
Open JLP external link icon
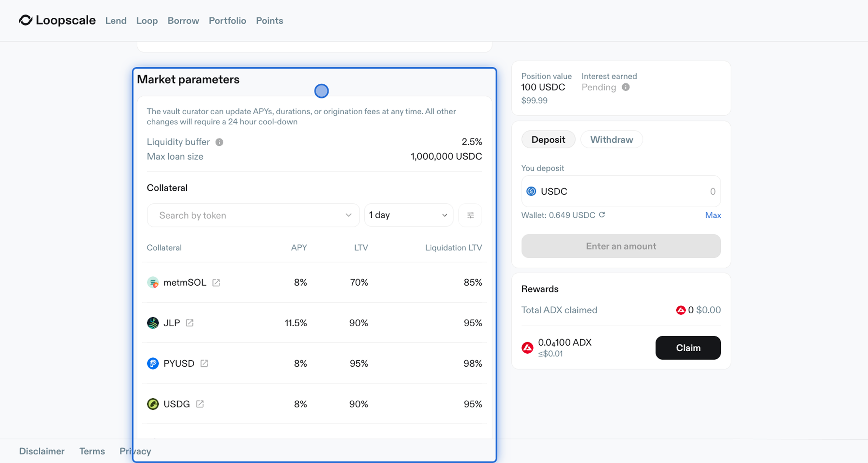190,323
